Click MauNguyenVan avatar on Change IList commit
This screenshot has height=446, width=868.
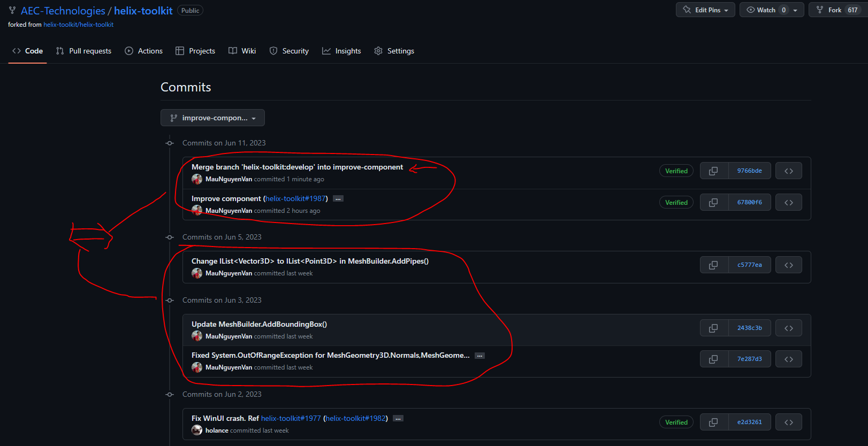click(x=197, y=273)
